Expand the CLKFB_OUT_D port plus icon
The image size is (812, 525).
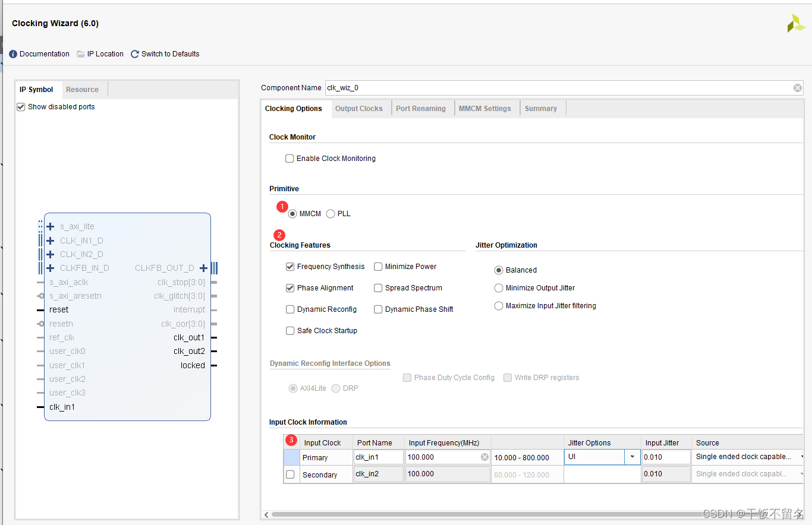[x=203, y=268]
